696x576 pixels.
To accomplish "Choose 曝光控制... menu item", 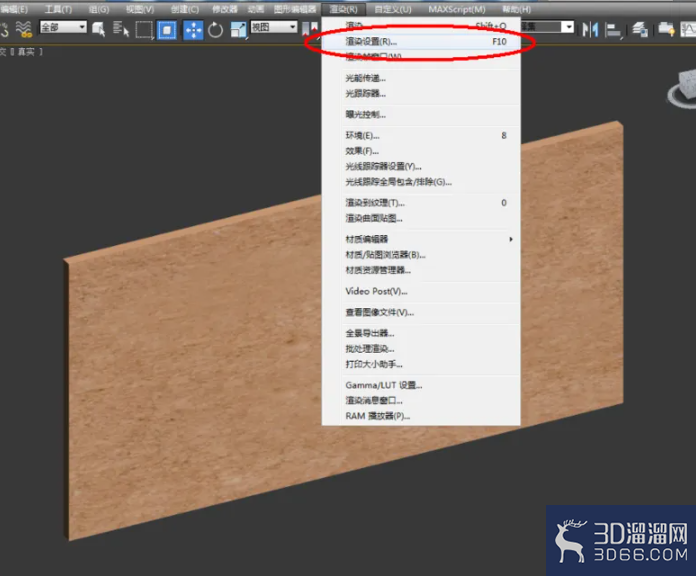I will pyautogui.click(x=421, y=115).
